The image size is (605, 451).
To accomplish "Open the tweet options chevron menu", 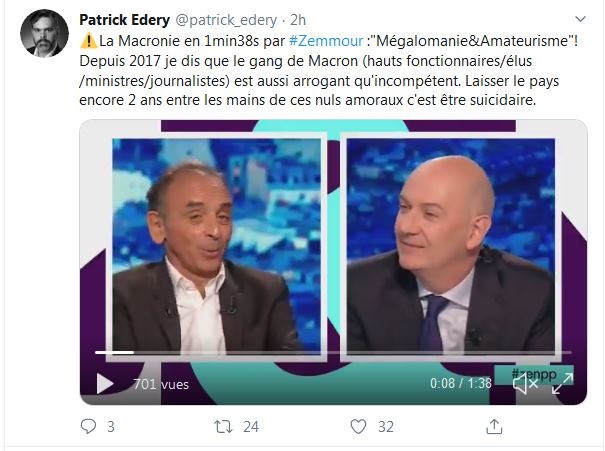I will point(580,19).
